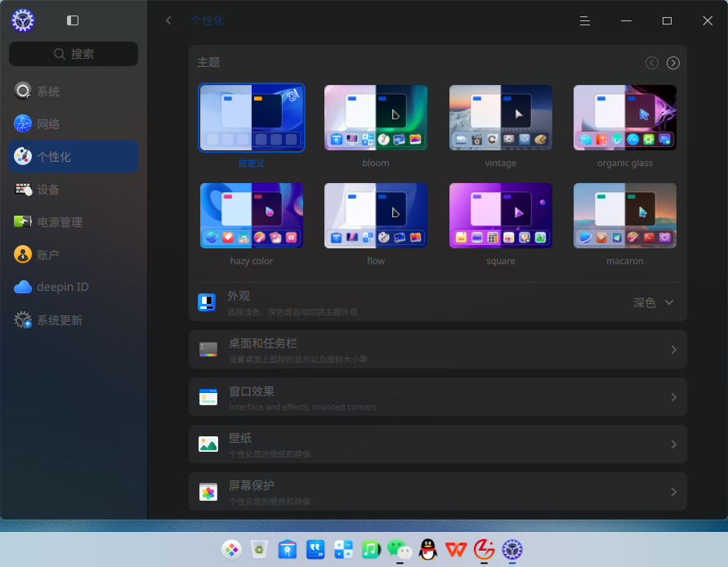Toggle the sidebar panel icon
The height and width of the screenshot is (567, 728).
pyautogui.click(x=73, y=20)
